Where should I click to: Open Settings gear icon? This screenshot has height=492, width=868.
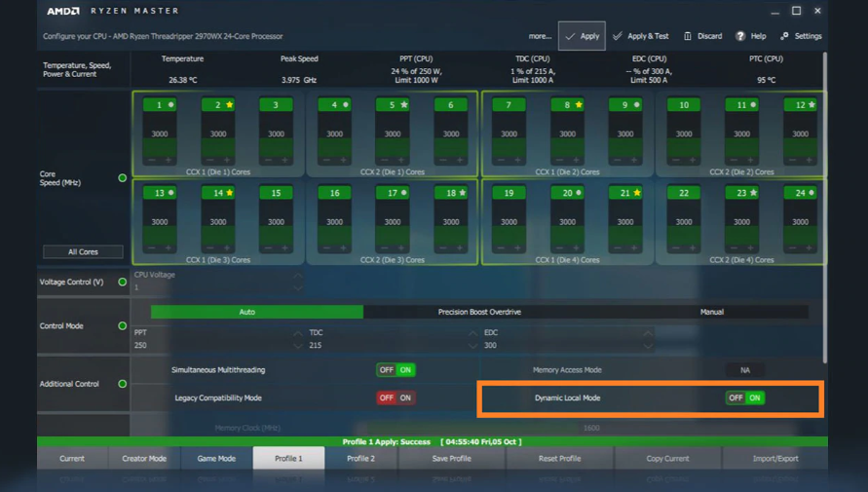click(x=784, y=36)
